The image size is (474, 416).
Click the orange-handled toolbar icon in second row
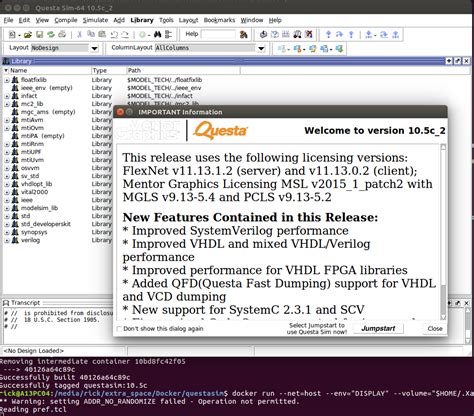tap(297, 49)
